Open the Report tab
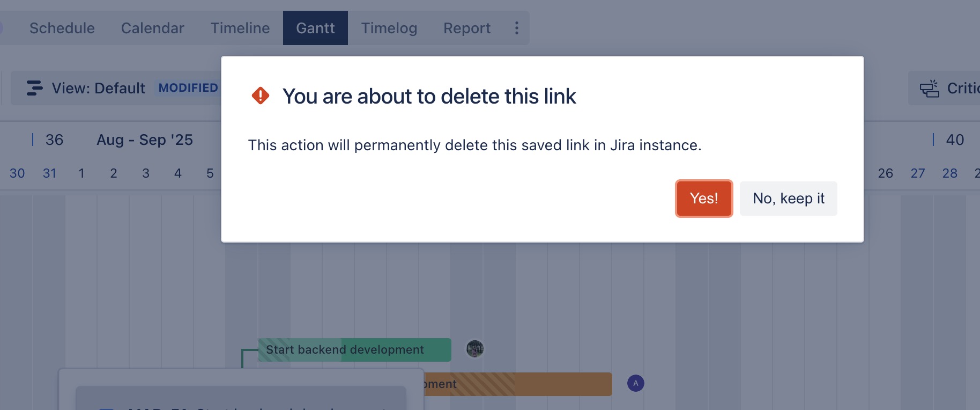Viewport: 980px width, 410px height. tap(466, 28)
